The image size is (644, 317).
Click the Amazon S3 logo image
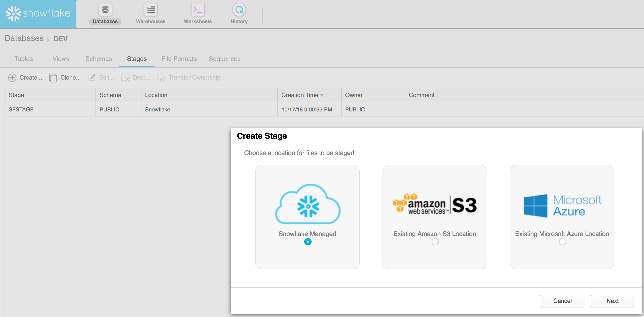435,204
